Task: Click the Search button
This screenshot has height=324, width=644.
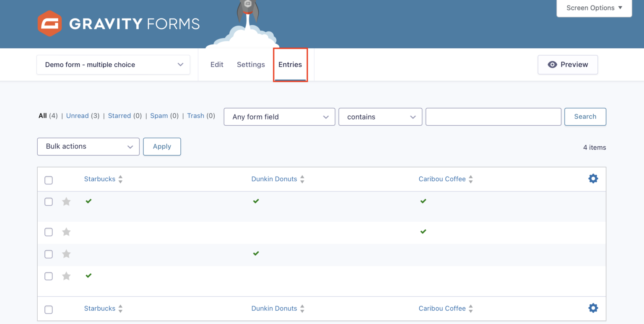Action: (x=585, y=117)
